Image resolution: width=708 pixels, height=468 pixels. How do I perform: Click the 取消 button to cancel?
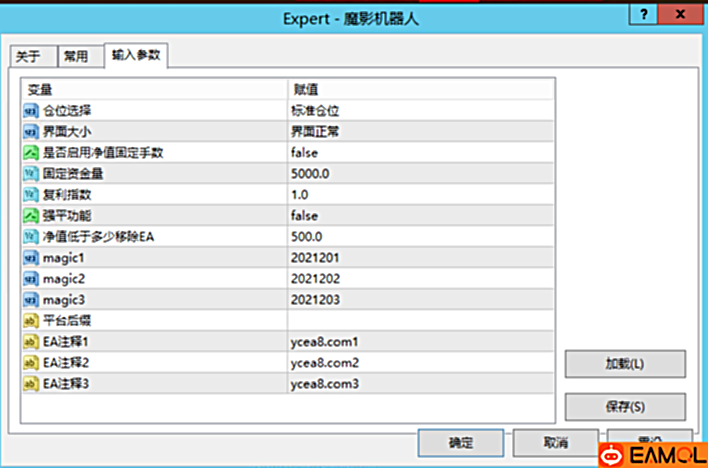554,442
